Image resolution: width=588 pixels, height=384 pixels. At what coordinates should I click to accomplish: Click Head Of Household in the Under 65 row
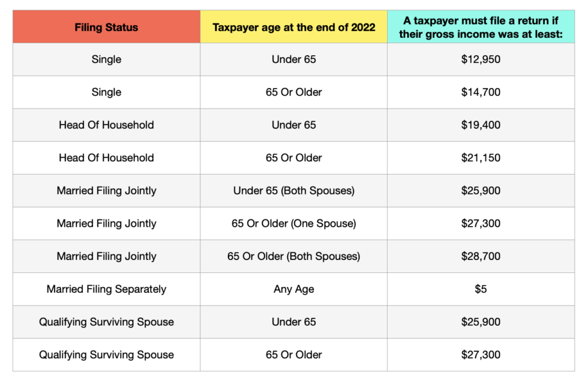[x=106, y=125]
